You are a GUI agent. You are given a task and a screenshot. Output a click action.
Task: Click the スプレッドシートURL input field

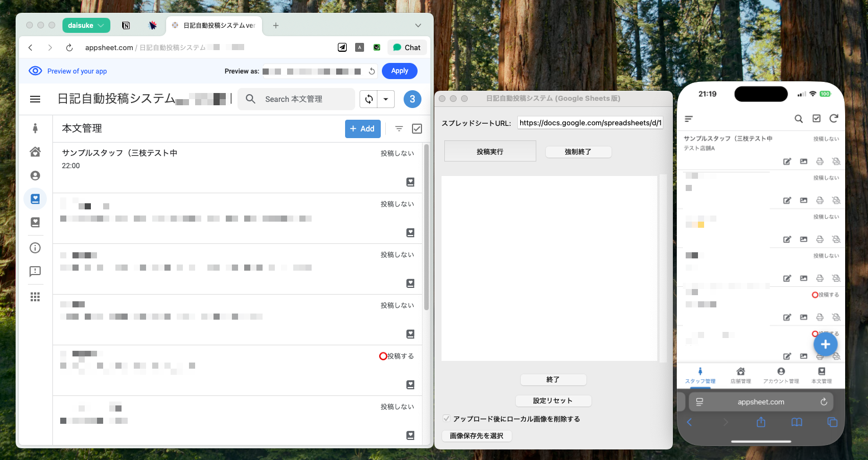590,123
